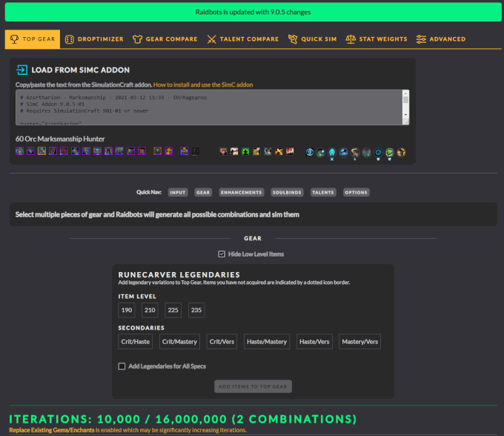Image resolution: width=504 pixels, height=436 pixels.
Task: Click the yellow crossed-arrows talent icon
Action: pyautogui.click(x=279, y=151)
